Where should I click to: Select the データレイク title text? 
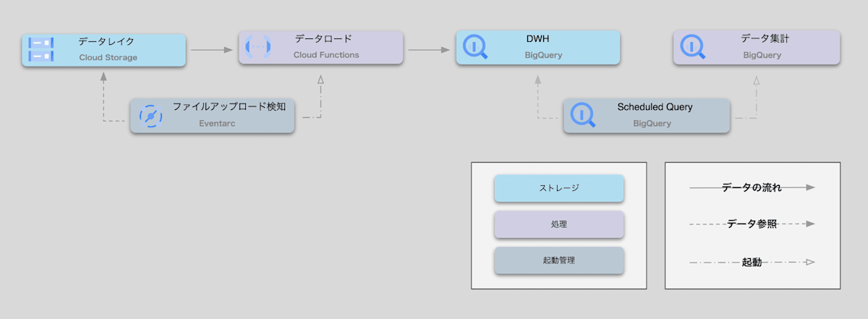[106, 42]
